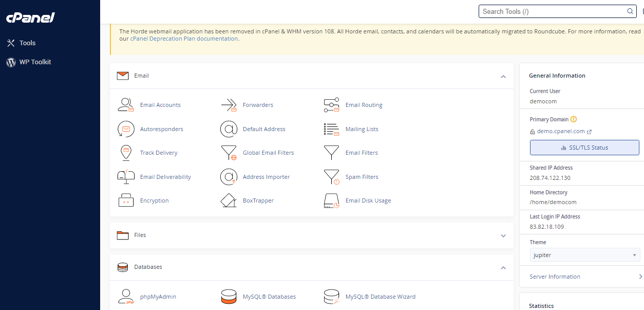Open the Forwarders icon

(x=229, y=105)
